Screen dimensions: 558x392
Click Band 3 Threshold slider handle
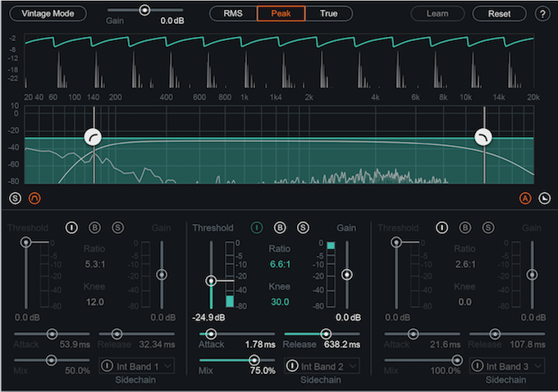click(396, 243)
